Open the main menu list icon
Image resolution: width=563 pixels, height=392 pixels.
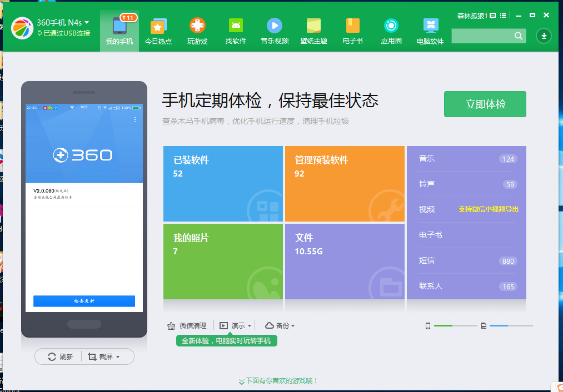504,16
